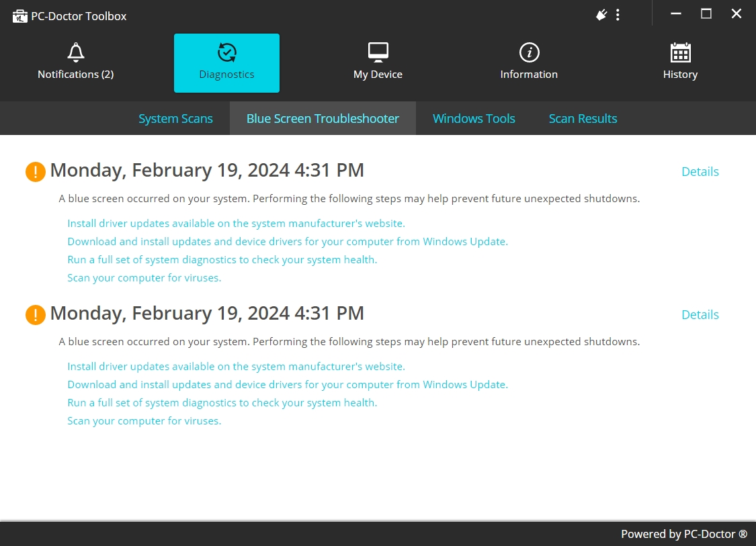The image size is (756, 546).
Task: Click the second orange warning icon
Action: pyautogui.click(x=35, y=315)
